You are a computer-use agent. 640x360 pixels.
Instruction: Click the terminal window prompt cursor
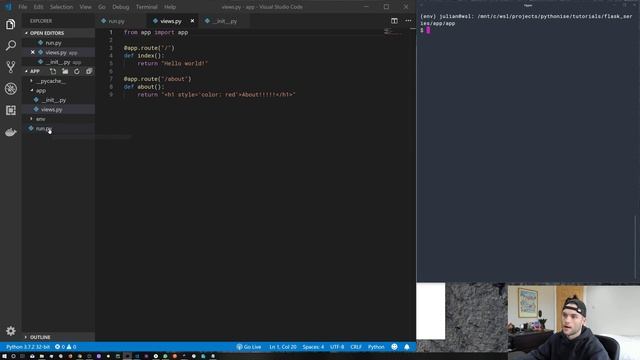click(x=428, y=30)
